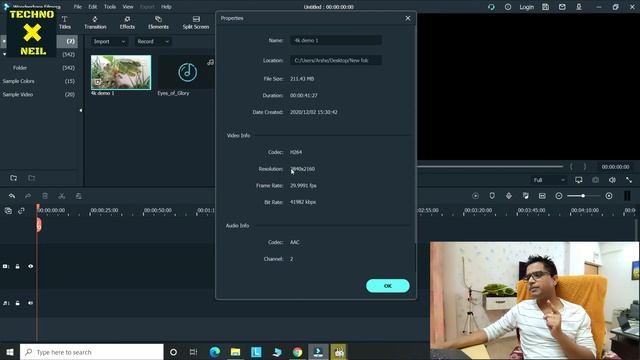Viewport: 640px width, 360px height.
Task: Select Folder in the media tree
Action: tap(20, 68)
